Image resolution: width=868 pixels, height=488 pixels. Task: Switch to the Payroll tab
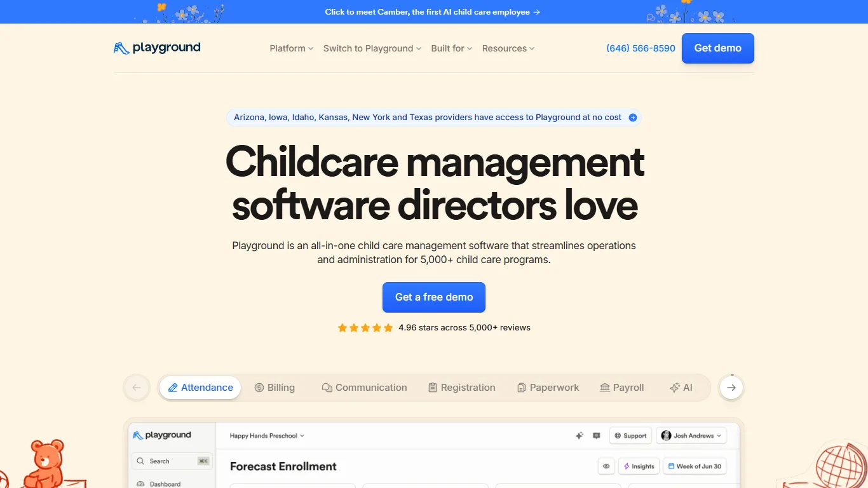(x=622, y=388)
